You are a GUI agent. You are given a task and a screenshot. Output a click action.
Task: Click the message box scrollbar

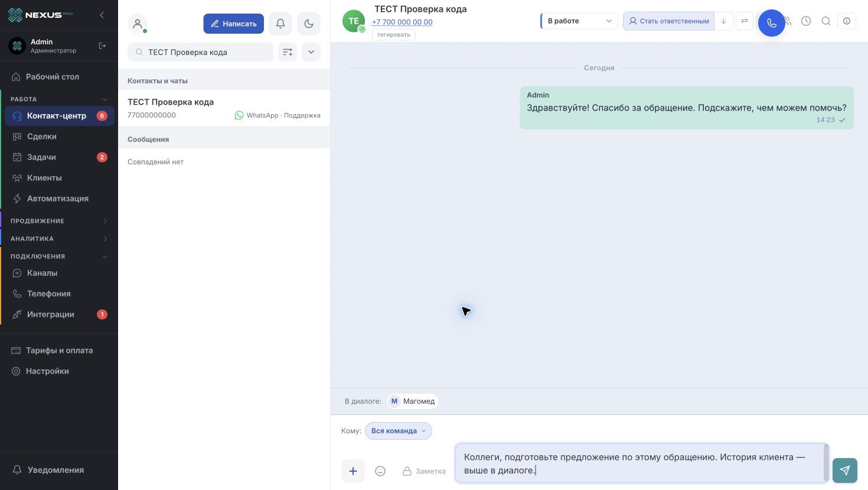[826, 463]
